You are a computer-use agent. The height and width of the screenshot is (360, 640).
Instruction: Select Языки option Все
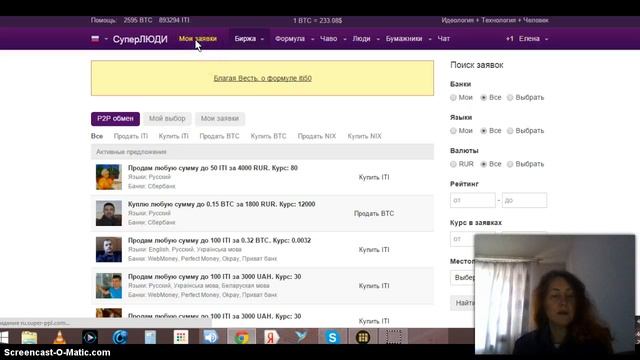coord(484,131)
